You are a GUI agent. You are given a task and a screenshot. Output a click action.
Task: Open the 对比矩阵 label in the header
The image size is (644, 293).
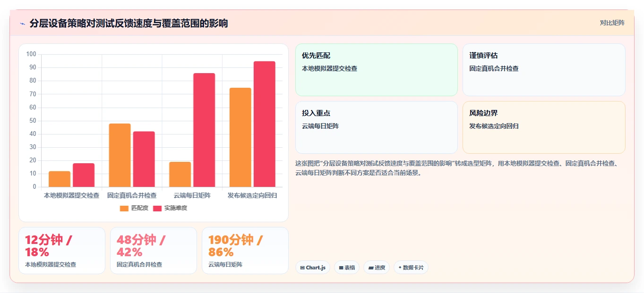[x=612, y=23]
